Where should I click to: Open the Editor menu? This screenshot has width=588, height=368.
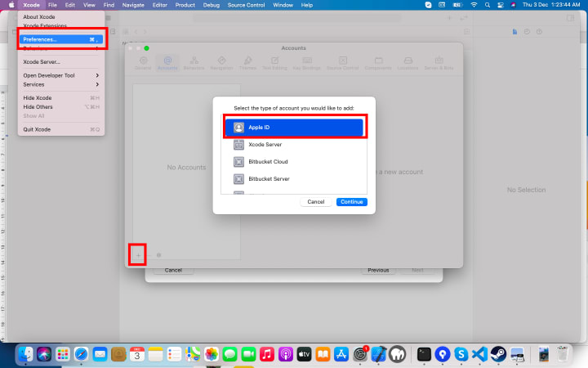pyautogui.click(x=160, y=5)
